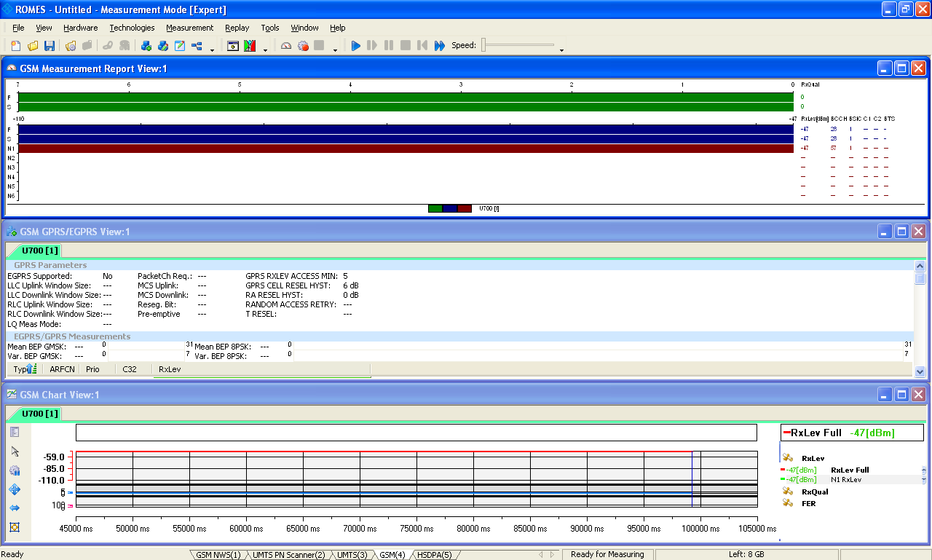Open the Tools menu
932x560 pixels.
[270, 28]
